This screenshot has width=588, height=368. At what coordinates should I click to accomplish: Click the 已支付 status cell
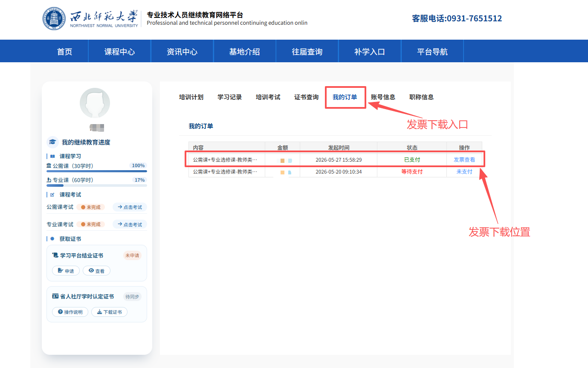pos(412,159)
